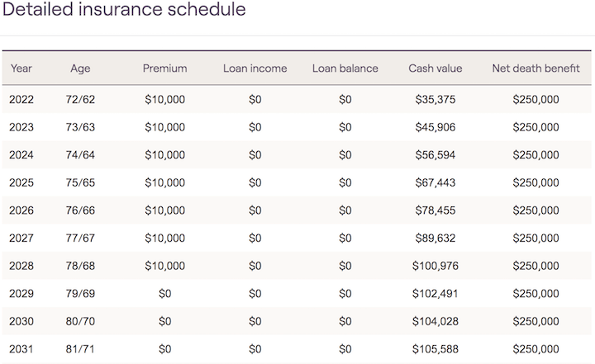Select the $56,594 cash value cell

pos(436,155)
